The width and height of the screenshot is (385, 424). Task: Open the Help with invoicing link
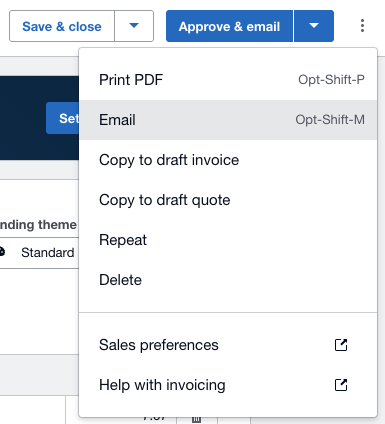[x=228, y=385]
